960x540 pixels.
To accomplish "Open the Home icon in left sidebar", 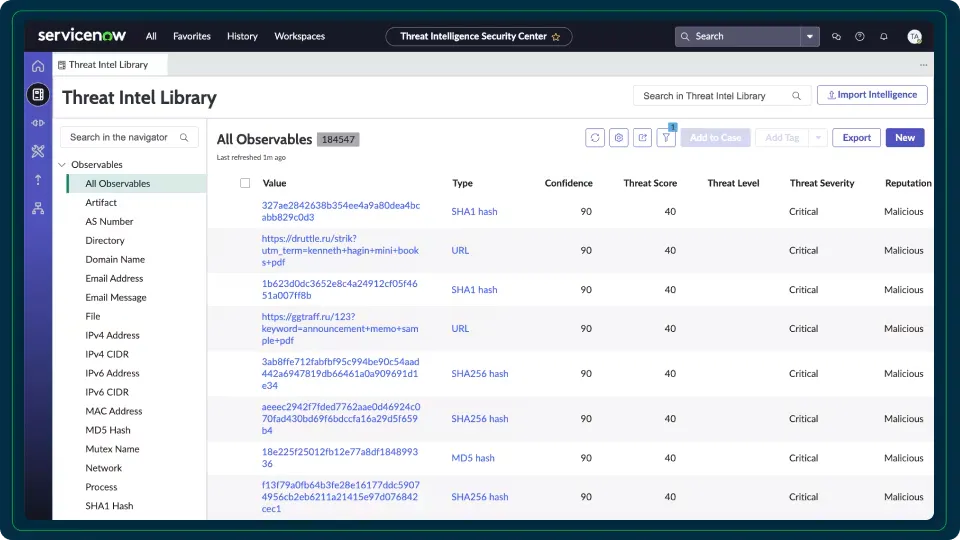I will 38,66.
